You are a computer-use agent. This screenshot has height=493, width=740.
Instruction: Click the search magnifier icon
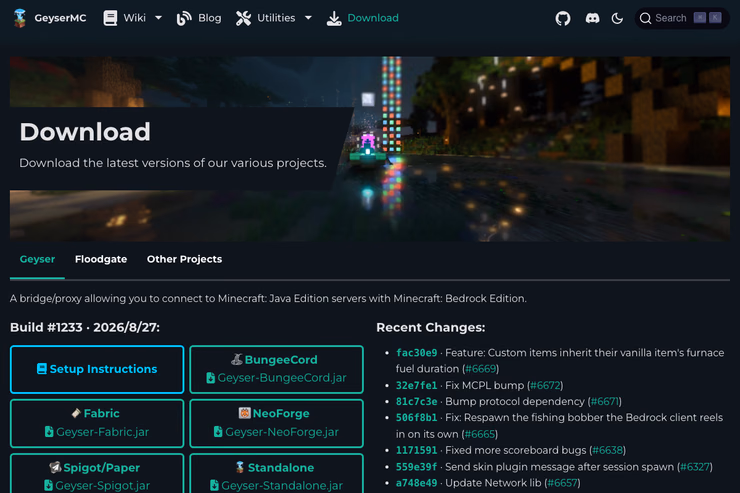click(645, 18)
